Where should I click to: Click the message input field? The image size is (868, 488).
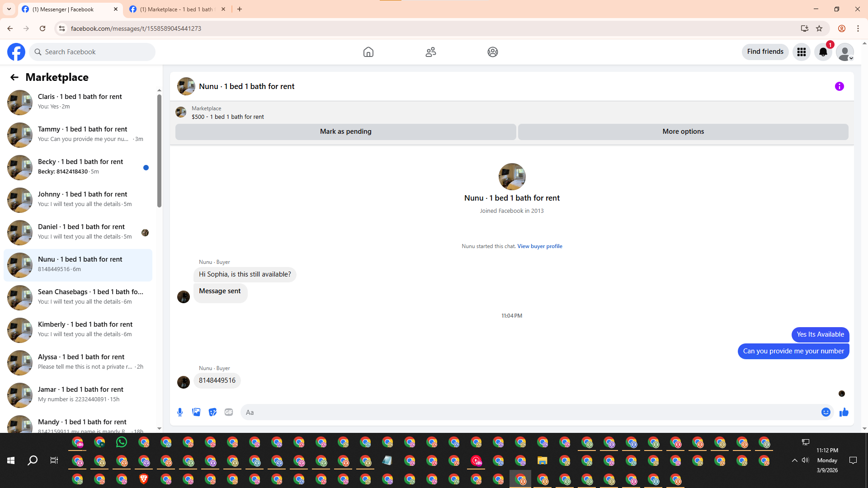[529, 412]
